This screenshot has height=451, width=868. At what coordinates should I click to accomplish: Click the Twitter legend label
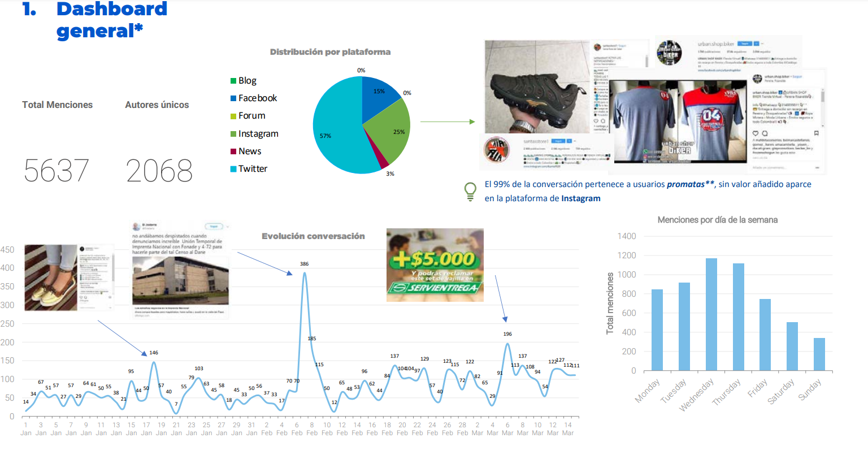click(253, 169)
